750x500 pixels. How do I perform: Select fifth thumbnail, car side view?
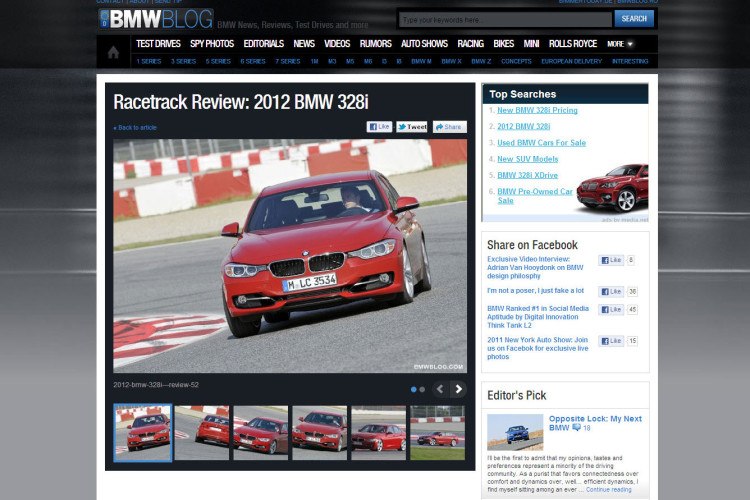378,433
